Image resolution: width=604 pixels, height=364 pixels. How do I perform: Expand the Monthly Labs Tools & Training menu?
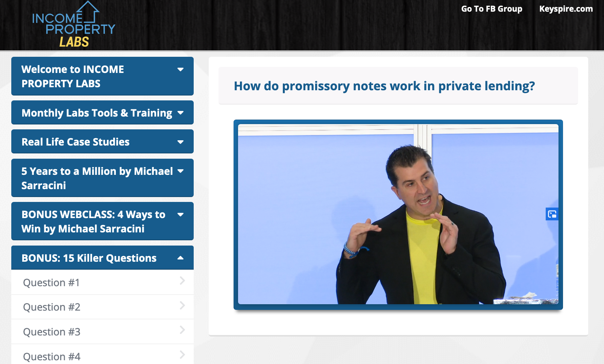click(102, 113)
